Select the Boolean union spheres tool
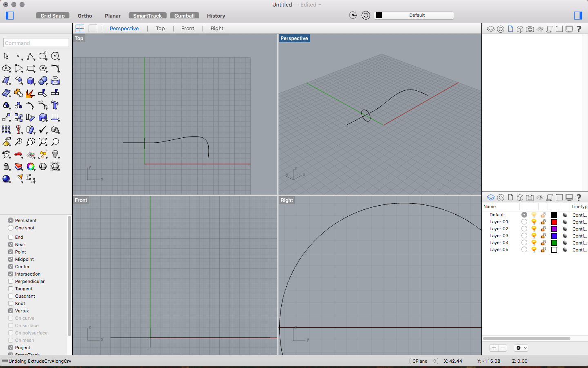 (43, 81)
